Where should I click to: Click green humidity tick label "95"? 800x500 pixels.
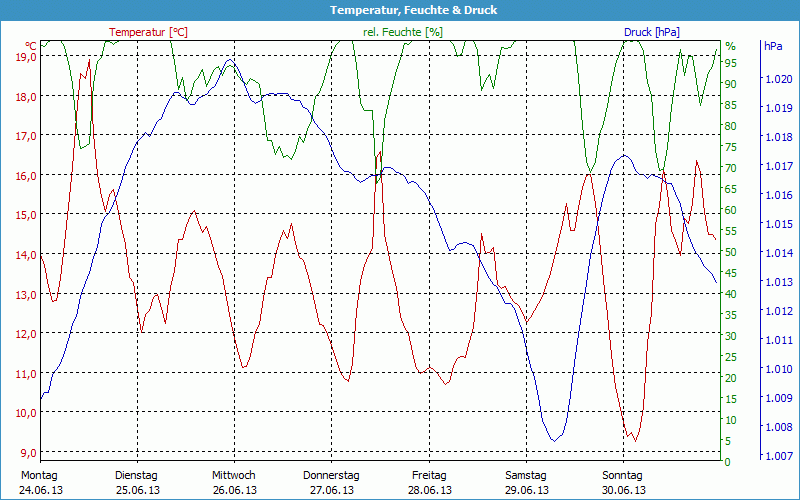[731, 63]
